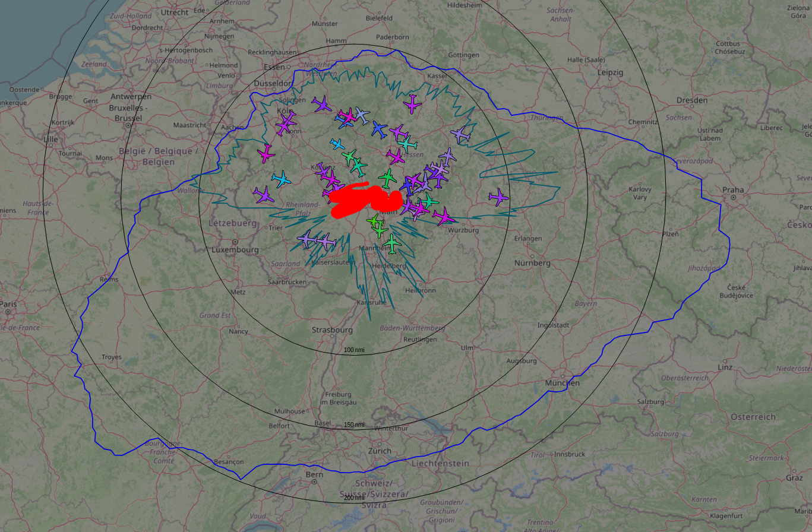Click the lavender aircraft southeast of Kassel
This screenshot has width=812, height=532.
click(460, 134)
